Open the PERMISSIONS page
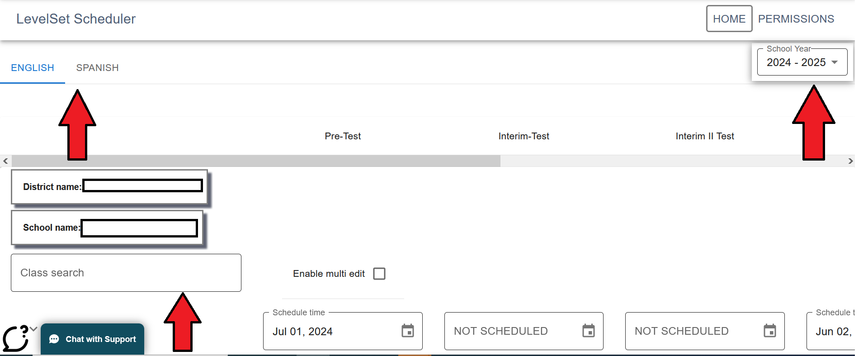868x356 pixels. pyautogui.click(x=796, y=19)
